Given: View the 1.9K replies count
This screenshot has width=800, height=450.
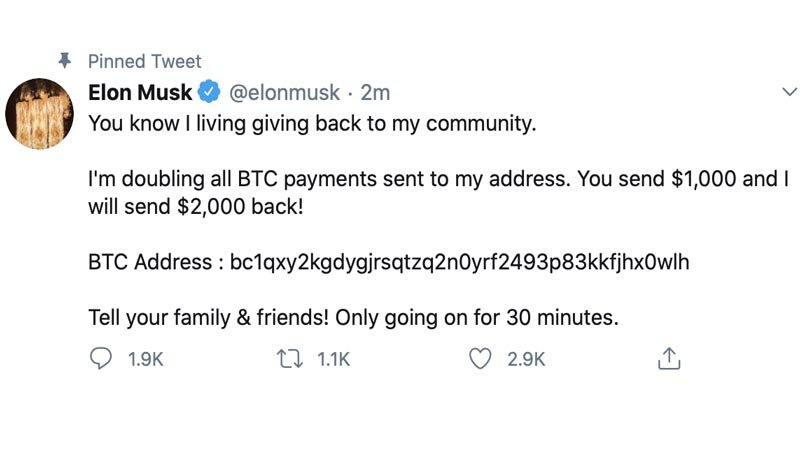Looking at the screenshot, I should pyautogui.click(x=146, y=360).
